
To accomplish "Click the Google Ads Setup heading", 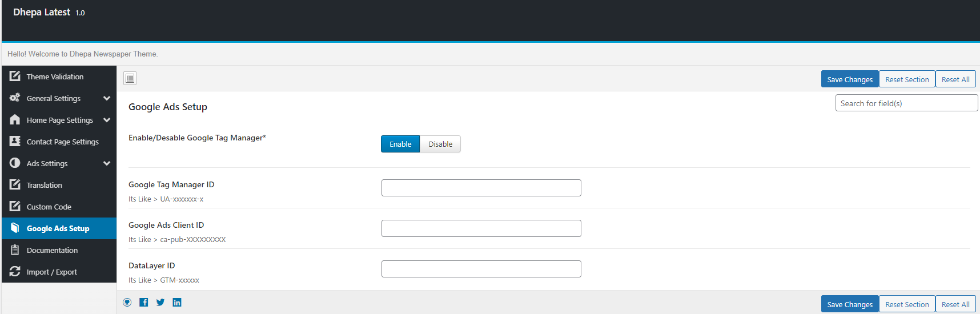I will coord(168,107).
